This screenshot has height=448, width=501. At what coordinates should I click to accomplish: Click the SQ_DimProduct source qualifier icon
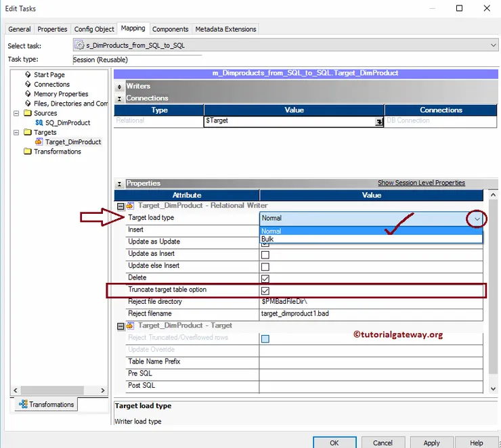[x=39, y=122]
